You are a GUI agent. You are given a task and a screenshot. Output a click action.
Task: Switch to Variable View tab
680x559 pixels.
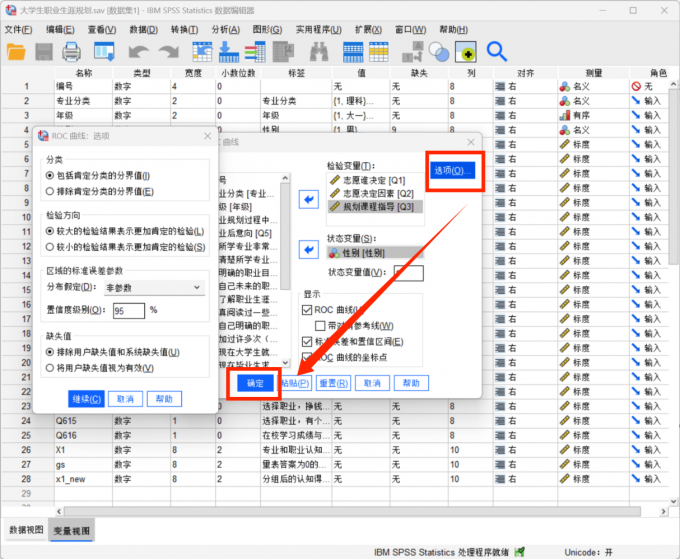click(x=72, y=530)
